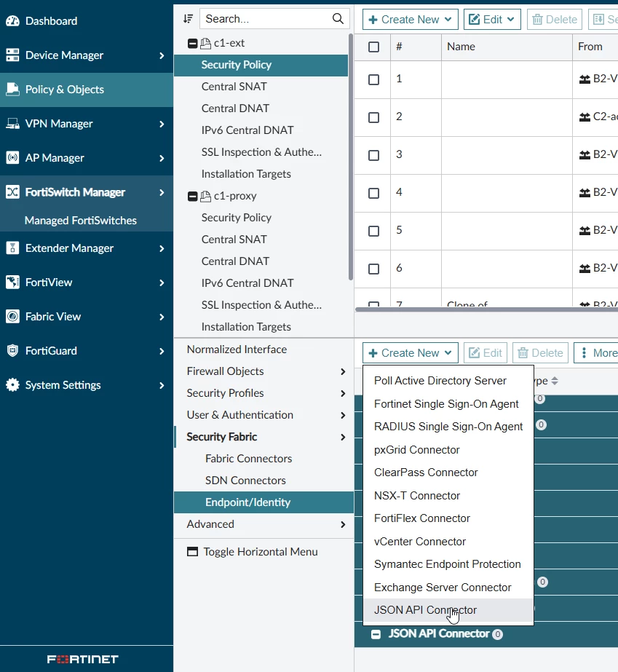The width and height of the screenshot is (618, 672).
Task: Click the Device Manager icon
Action: [x=12, y=55]
